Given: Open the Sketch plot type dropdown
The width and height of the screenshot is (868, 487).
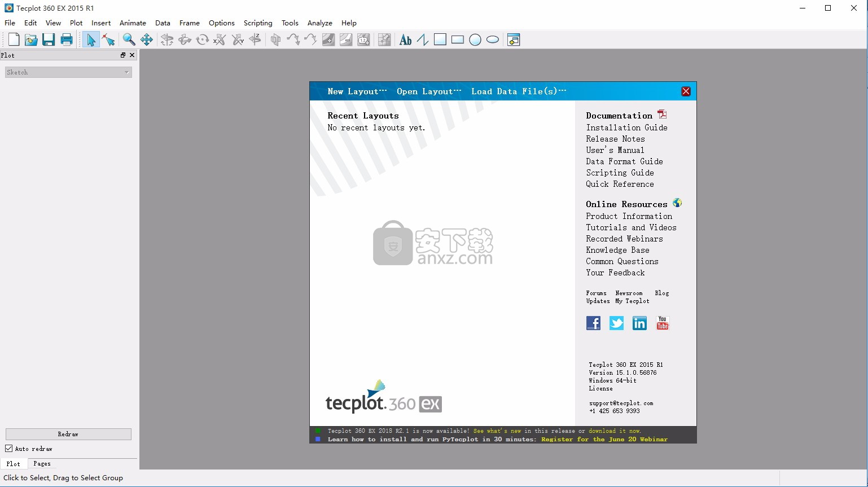Looking at the screenshot, I should coord(68,72).
